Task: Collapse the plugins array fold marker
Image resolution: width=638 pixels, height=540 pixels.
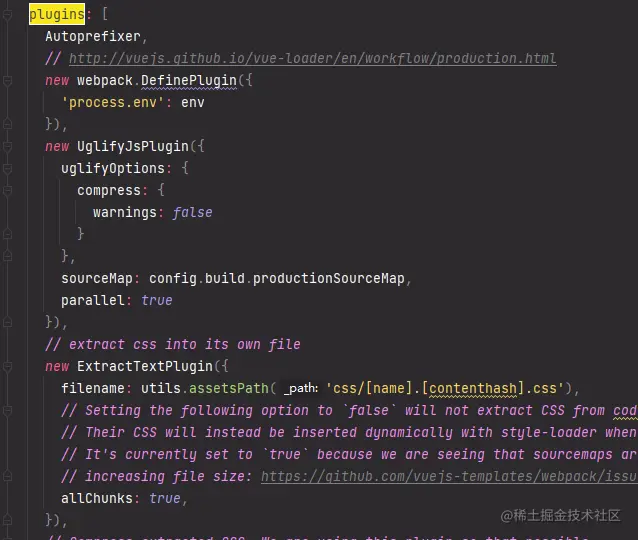Action: coord(8,15)
